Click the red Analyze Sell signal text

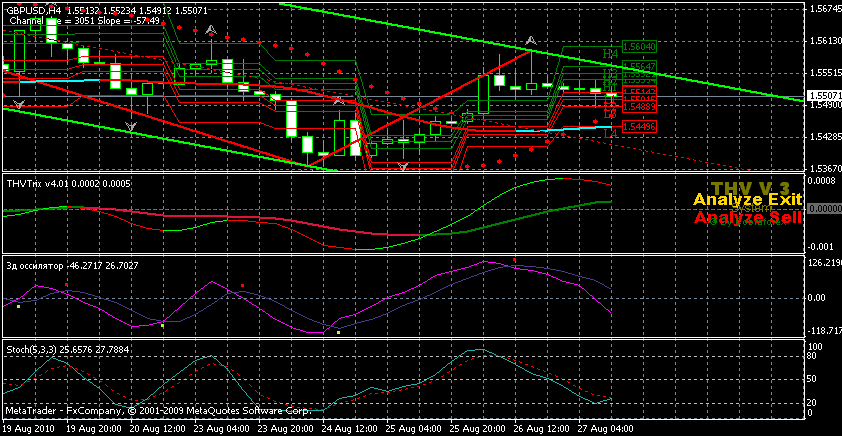(x=748, y=217)
